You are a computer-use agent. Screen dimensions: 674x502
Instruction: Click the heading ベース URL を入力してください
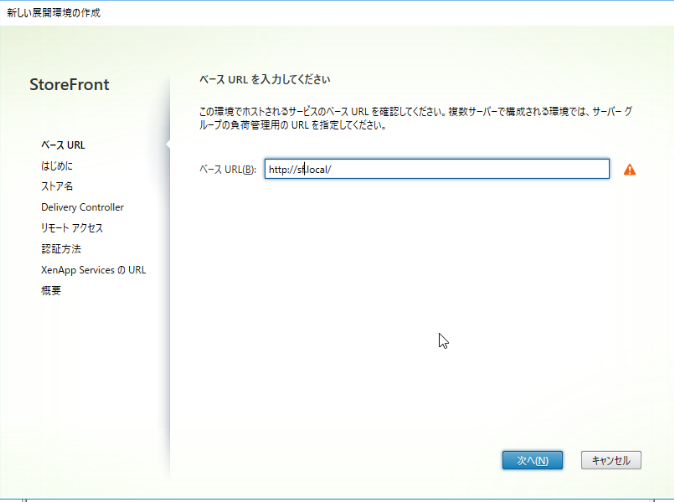pyautogui.click(x=265, y=80)
